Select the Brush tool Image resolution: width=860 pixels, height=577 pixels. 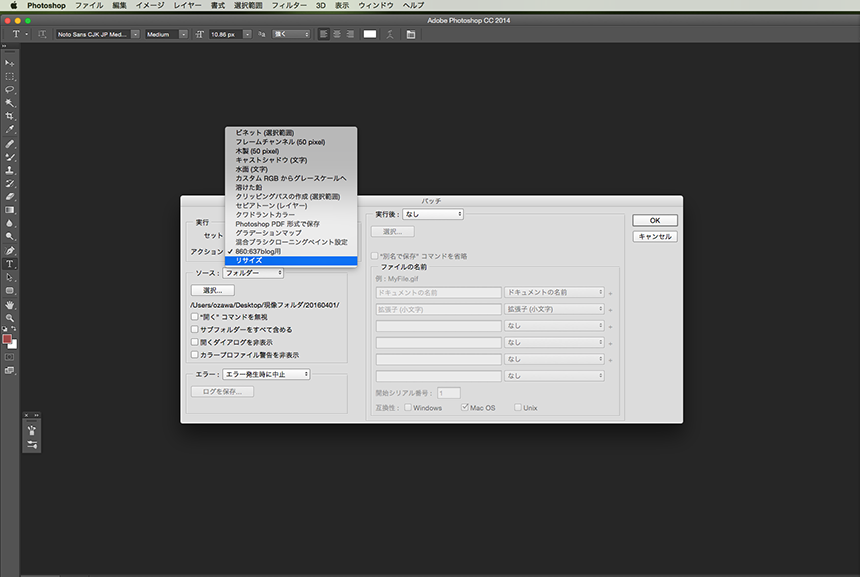coord(10,157)
